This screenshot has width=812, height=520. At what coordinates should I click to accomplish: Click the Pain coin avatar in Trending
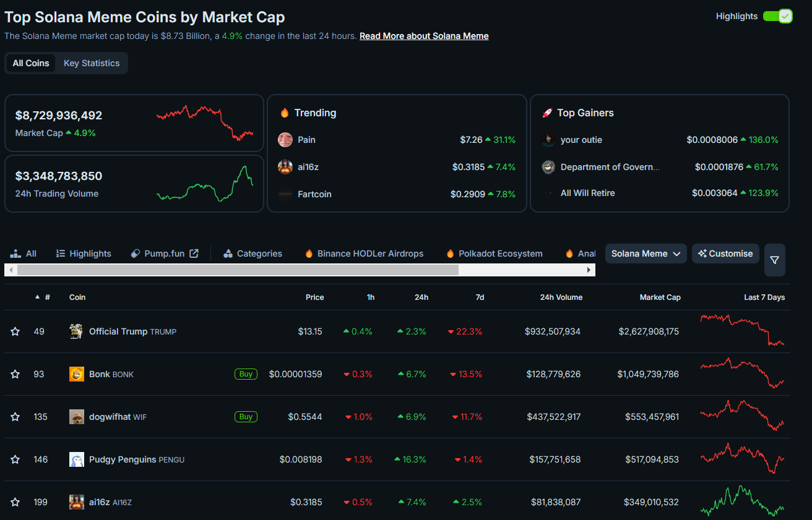point(285,140)
